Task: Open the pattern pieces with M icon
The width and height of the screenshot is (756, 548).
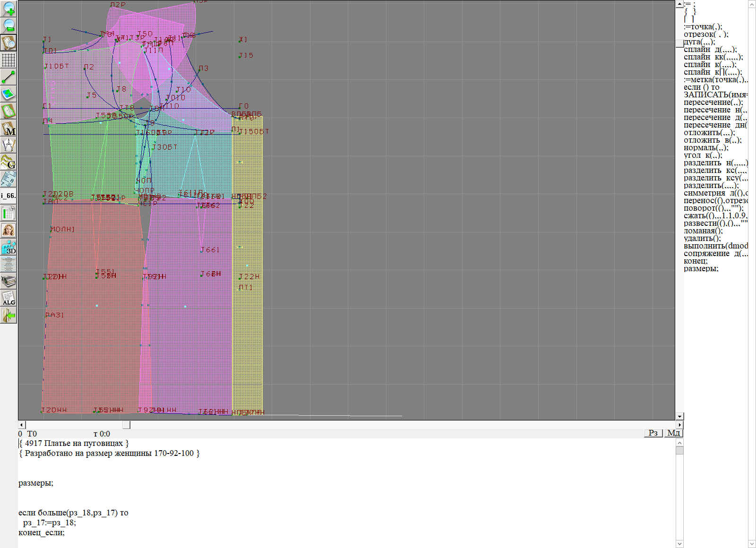Action: 9,128
